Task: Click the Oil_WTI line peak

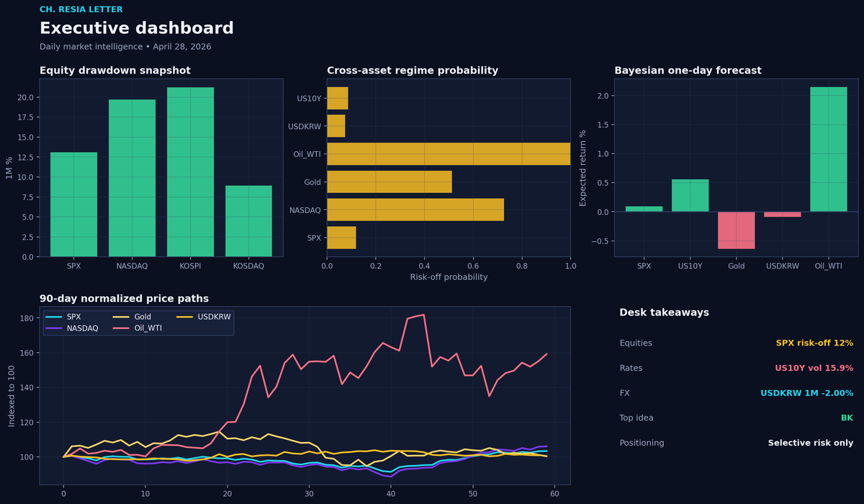Action: 423,315
